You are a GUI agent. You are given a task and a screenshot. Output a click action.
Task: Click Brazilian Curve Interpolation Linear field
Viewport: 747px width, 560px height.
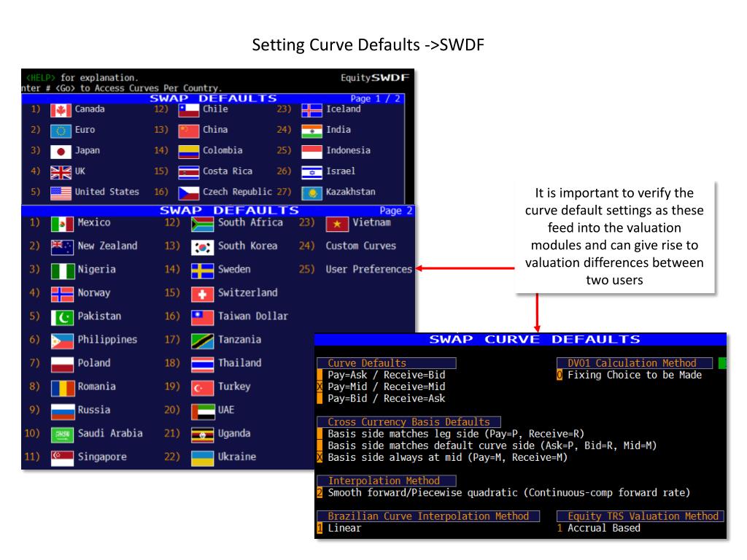[320, 528]
